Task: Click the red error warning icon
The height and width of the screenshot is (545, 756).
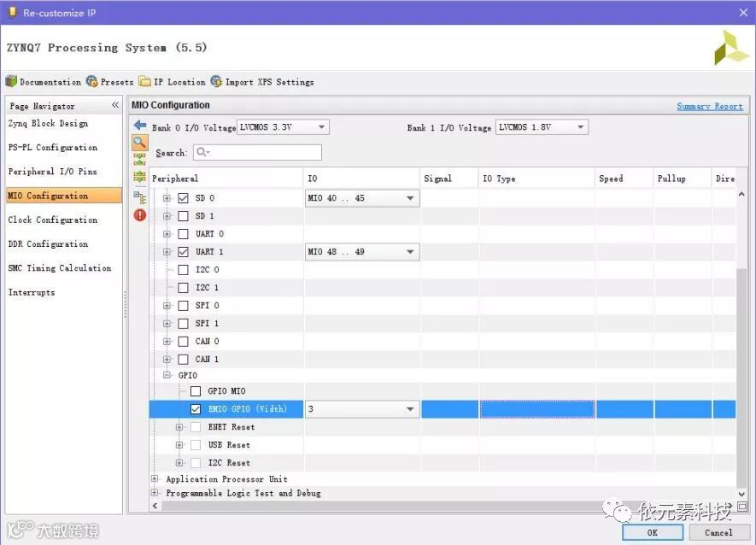Action: [140, 215]
